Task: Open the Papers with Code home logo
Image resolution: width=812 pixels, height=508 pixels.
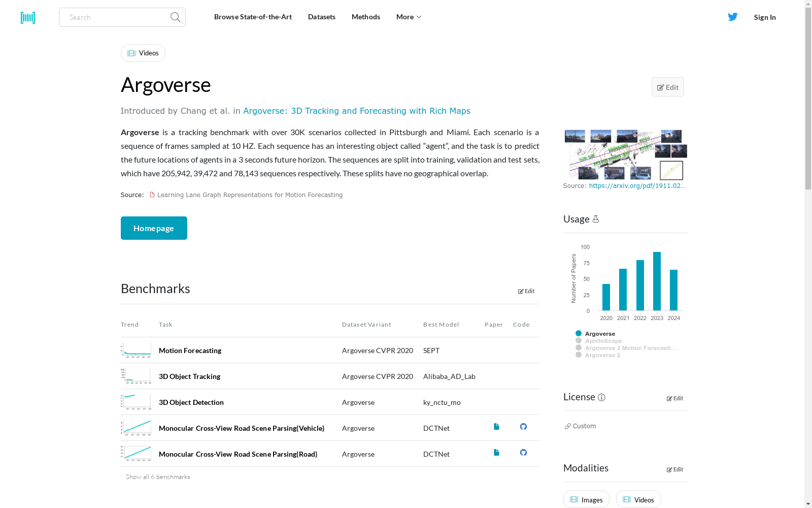Action: coord(28,17)
